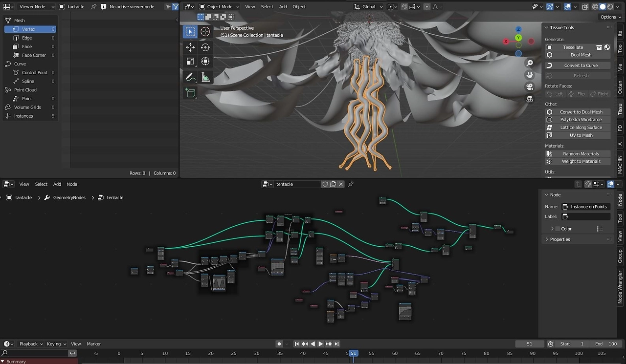
Task: Open the Object Mode dropdown
Action: coord(219,7)
